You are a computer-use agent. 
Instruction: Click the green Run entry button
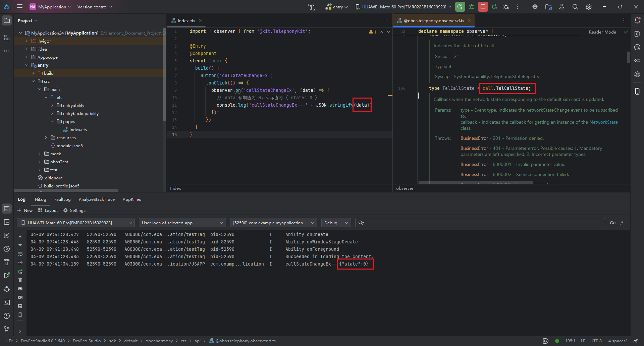[x=460, y=7]
